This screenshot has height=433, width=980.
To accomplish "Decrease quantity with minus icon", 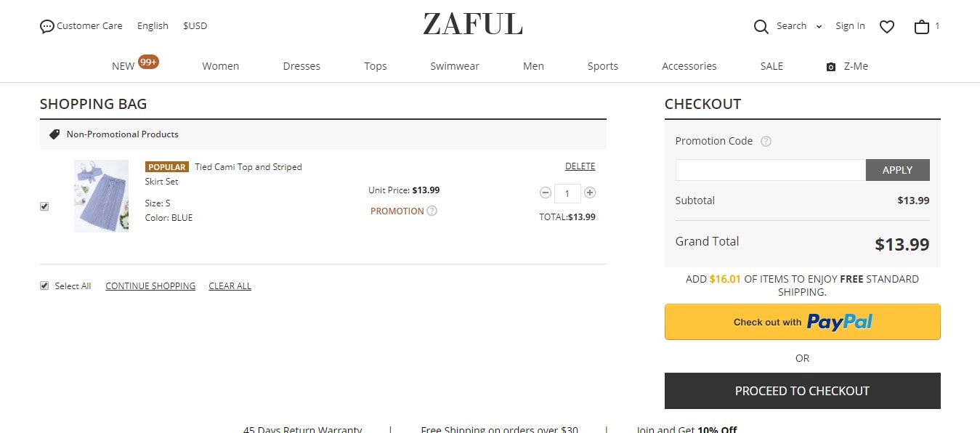I will [546, 193].
